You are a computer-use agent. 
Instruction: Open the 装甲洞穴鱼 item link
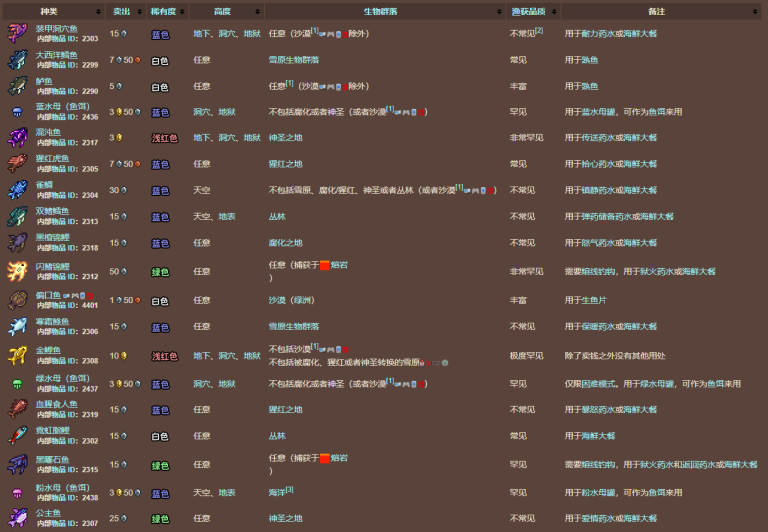coord(57,29)
